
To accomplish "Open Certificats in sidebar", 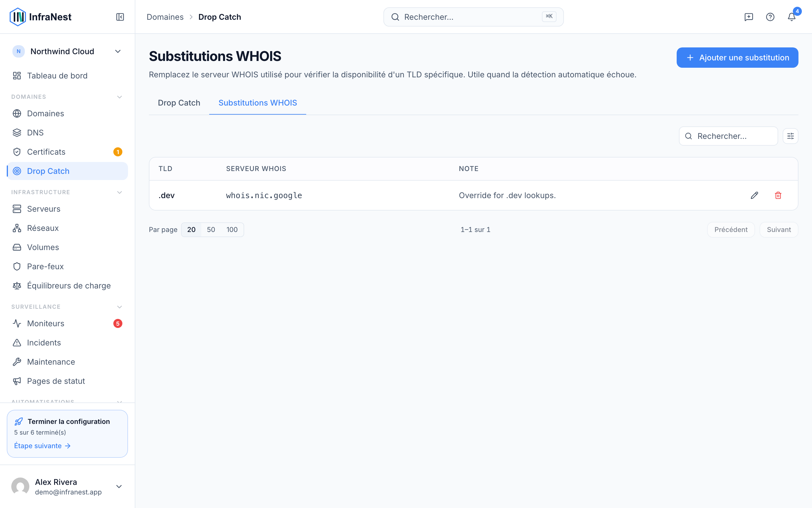I will [67, 152].
